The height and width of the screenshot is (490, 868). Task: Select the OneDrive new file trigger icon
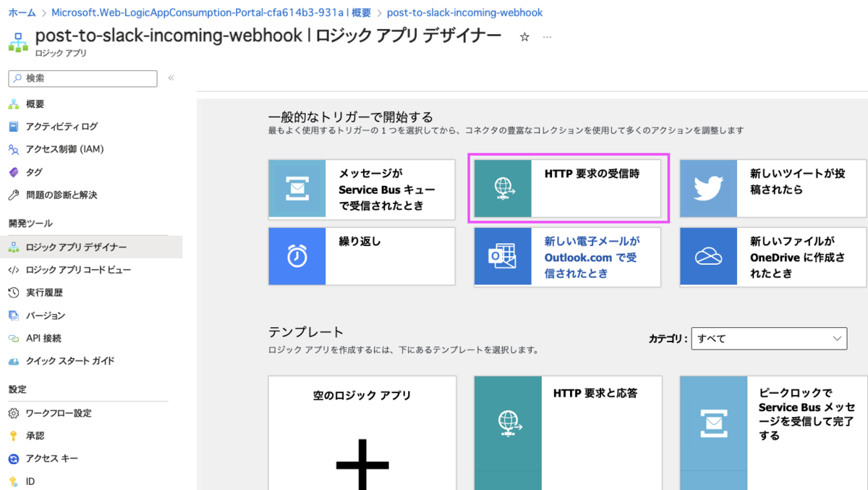[x=708, y=256]
